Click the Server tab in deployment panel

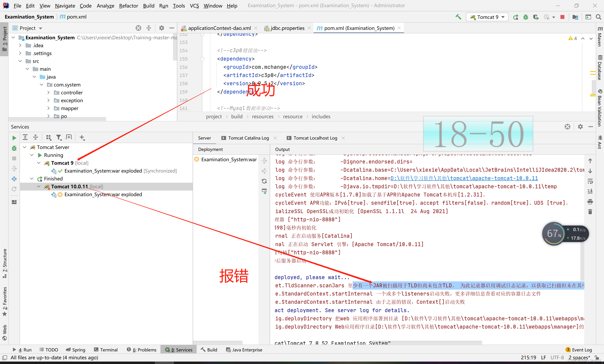point(204,138)
